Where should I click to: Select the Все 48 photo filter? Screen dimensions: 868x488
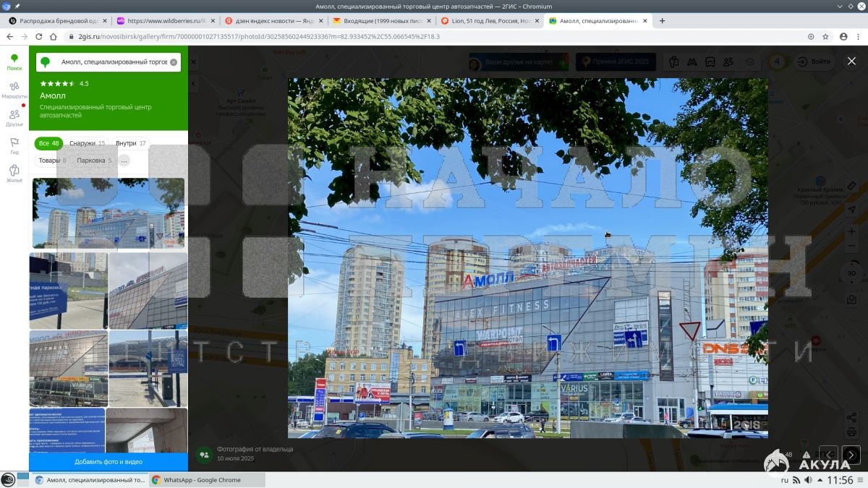[x=49, y=143]
